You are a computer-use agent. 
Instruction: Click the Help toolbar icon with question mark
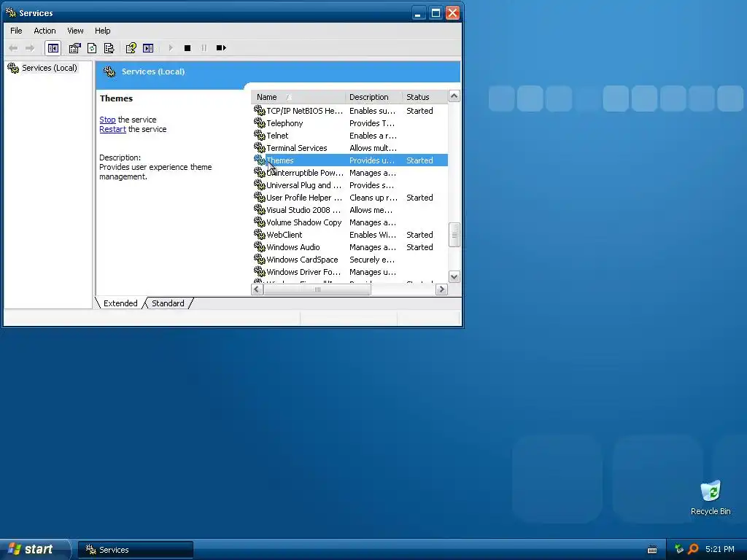click(x=131, y=48)
